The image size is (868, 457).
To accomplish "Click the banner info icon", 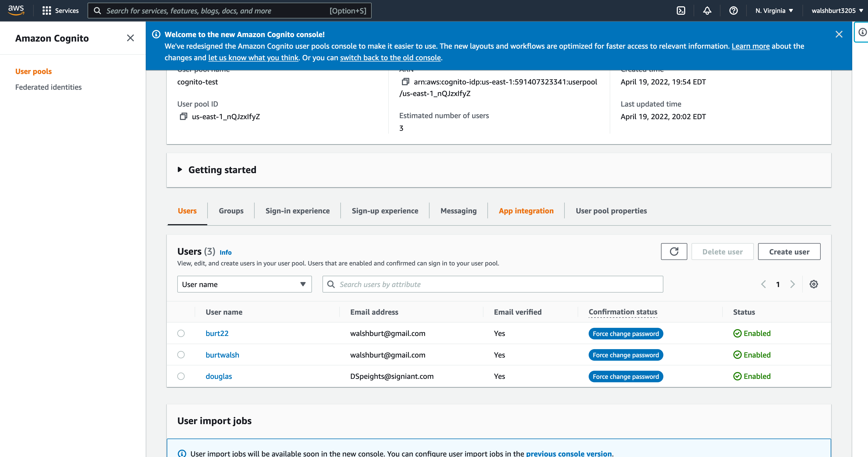I will click(x=156, y=34).
